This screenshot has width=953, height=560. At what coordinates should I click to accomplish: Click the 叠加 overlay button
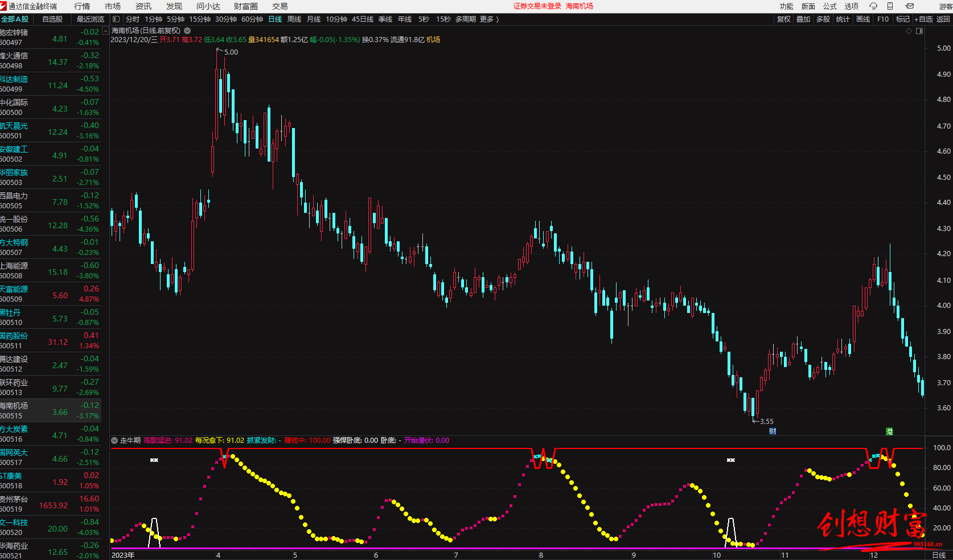click(803, 19)
